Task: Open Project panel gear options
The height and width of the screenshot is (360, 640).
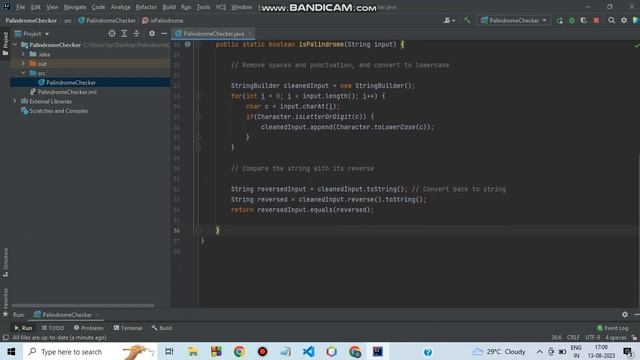Action: 152,33
